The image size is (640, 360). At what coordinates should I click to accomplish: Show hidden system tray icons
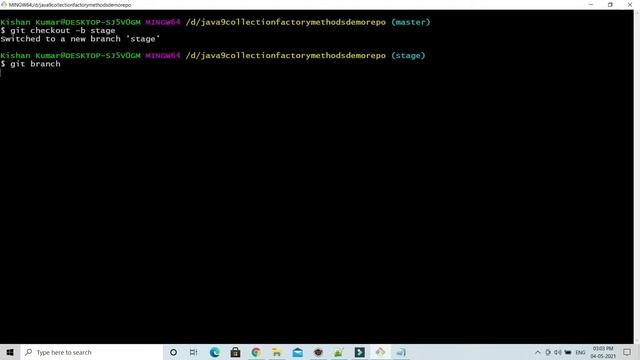coord(538,352)
